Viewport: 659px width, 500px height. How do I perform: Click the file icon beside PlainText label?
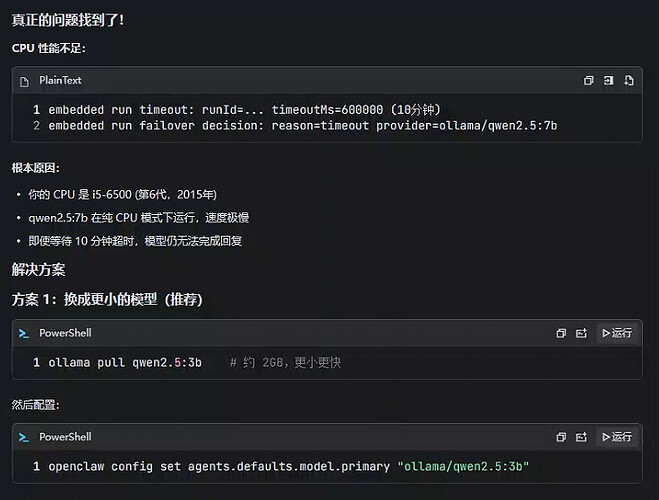click(24, 81)
